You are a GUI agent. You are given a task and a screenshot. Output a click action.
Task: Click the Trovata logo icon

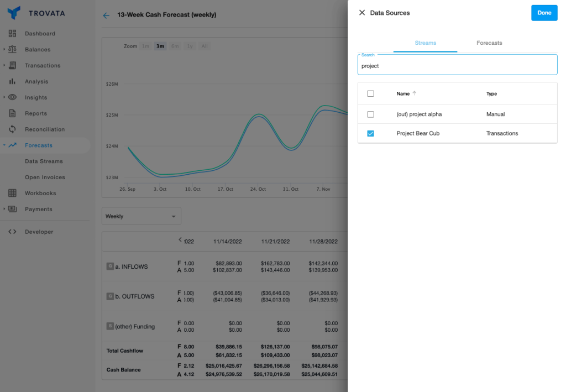[x=14, y=13]
